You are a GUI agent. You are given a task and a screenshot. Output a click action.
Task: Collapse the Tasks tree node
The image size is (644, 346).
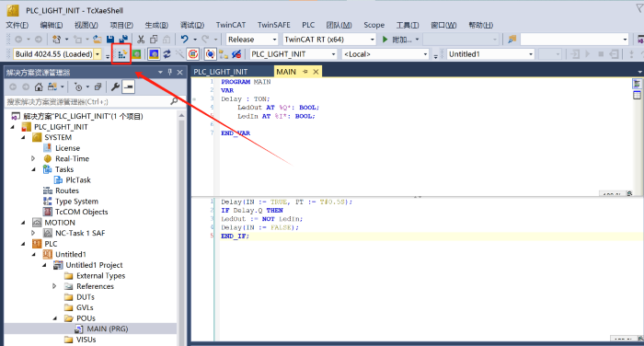33,169
